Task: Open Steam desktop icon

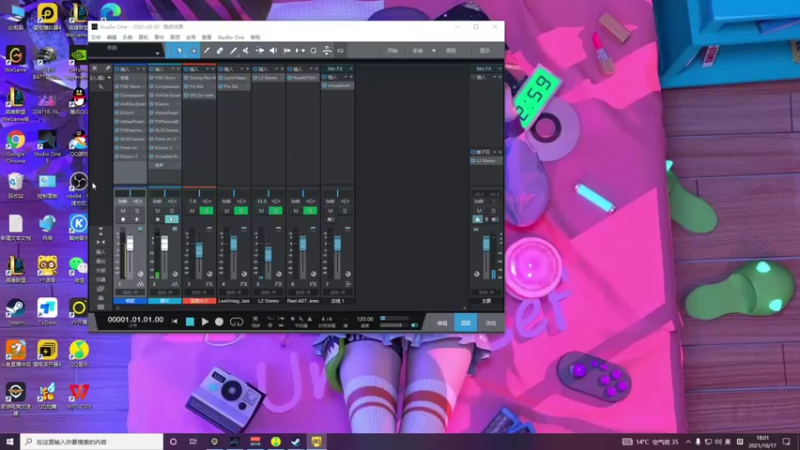Action: click(x=15, y=312)
